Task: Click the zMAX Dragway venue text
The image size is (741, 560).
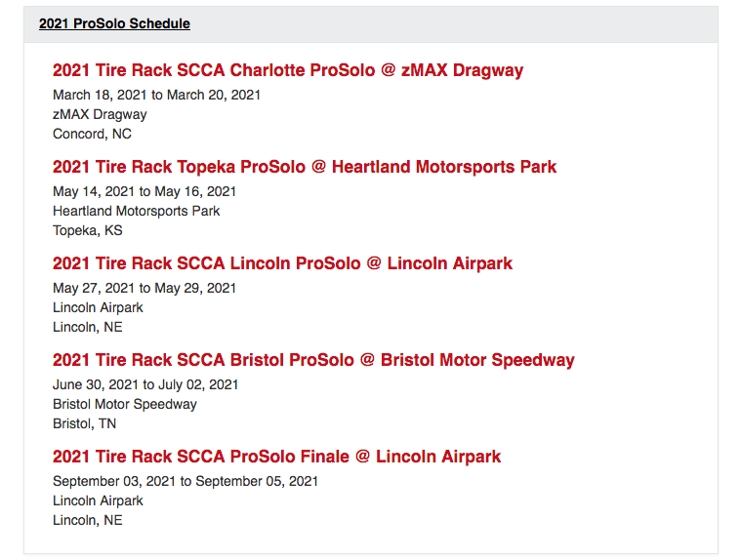Action: point(100,114)
